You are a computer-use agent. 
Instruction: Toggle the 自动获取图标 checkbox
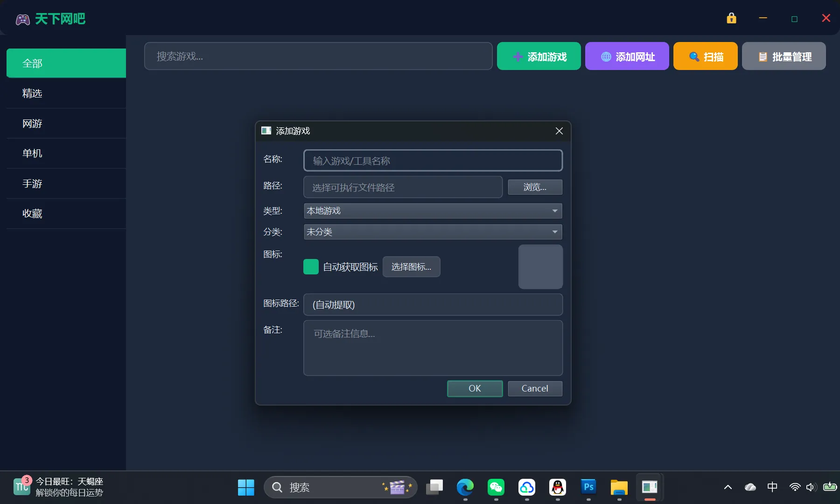pyautogui.click(x=311, y=266)
